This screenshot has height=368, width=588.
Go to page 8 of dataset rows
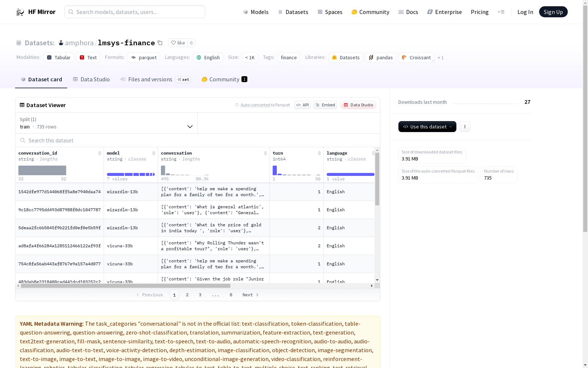pyautogui.click(x=231, y=295)
